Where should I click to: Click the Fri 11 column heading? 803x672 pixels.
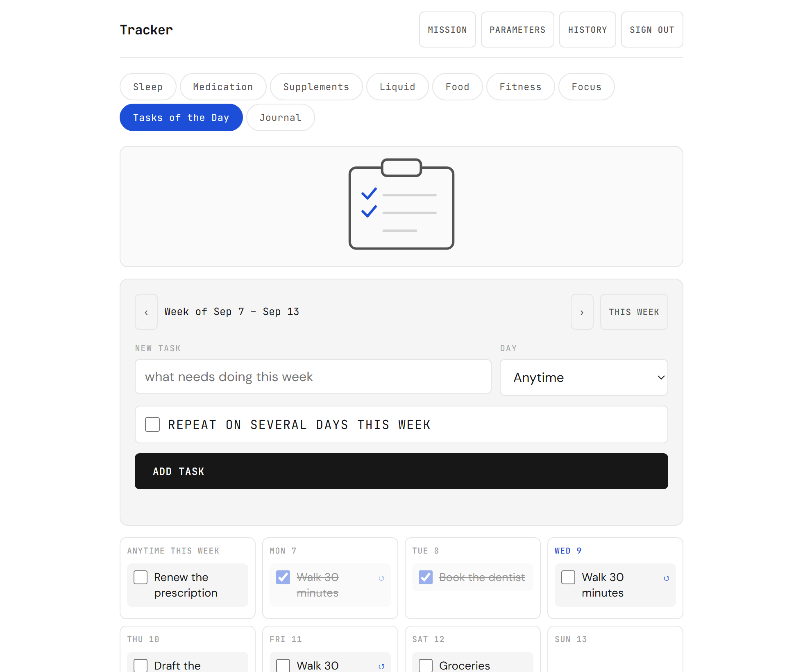coord(286,639)
